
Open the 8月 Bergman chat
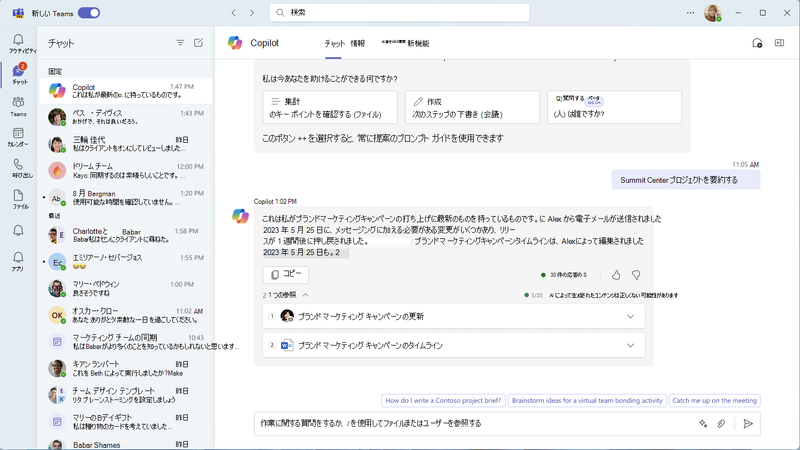[126, 197]
